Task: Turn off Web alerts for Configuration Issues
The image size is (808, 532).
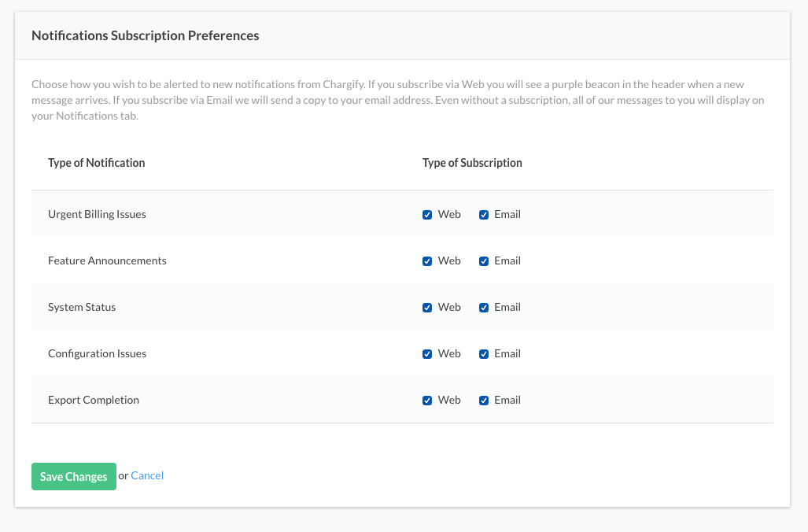Action: coord(427,354)
